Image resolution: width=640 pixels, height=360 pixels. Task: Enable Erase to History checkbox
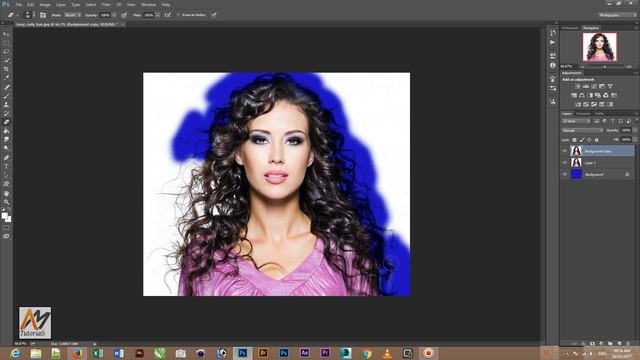(178, 15)
